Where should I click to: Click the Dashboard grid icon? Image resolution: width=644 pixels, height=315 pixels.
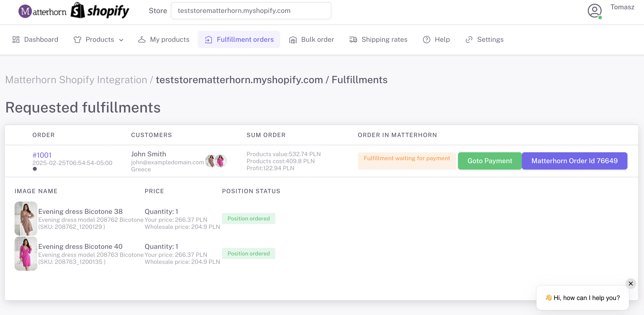point(16,40)
